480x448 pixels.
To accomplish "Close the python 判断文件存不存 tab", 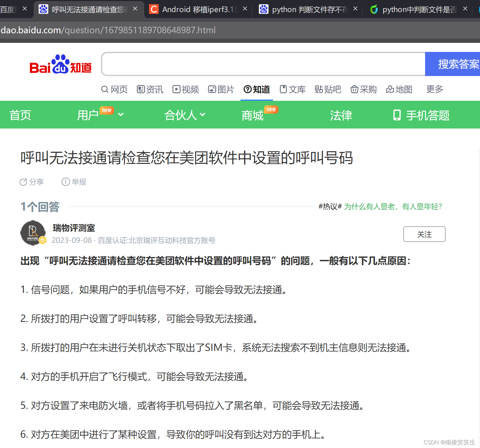I will [x=355, y=9].
